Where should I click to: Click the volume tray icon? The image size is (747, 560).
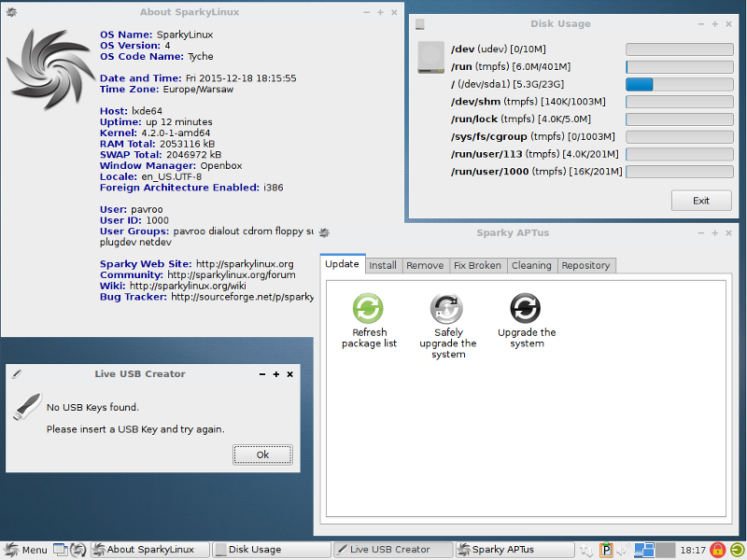tap(624, 550)
